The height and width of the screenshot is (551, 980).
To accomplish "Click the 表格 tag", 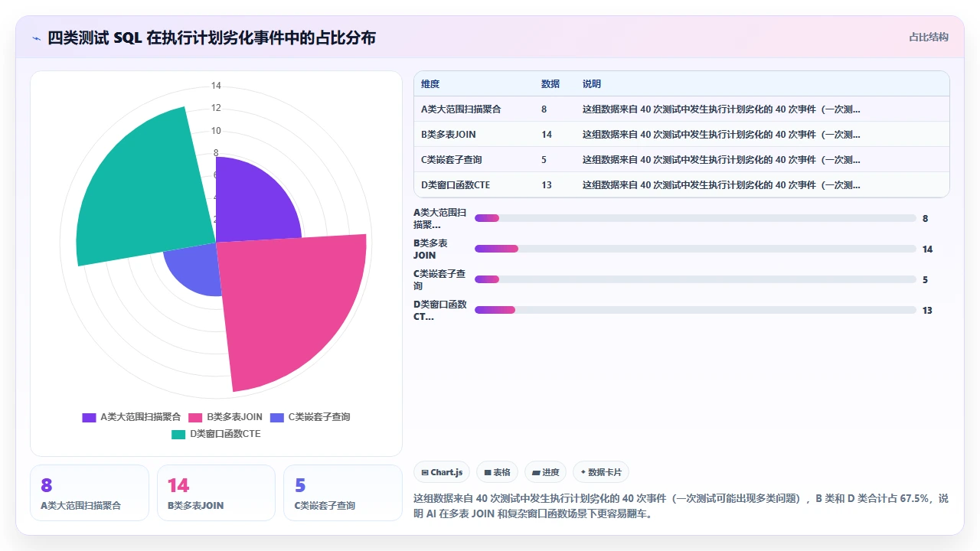I will 497,472.
